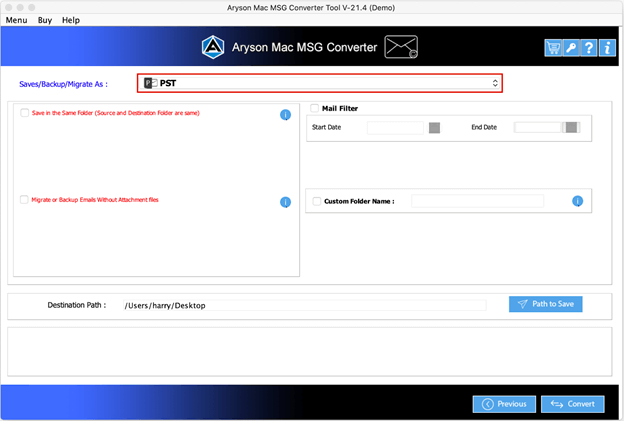Click the Destination Path label
Screen dimensions: 624x421
pos(77,305)
